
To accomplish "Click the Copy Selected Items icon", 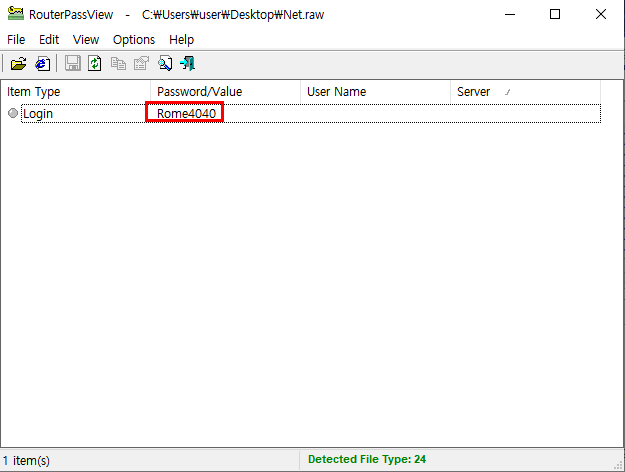I will pos(118,64).
